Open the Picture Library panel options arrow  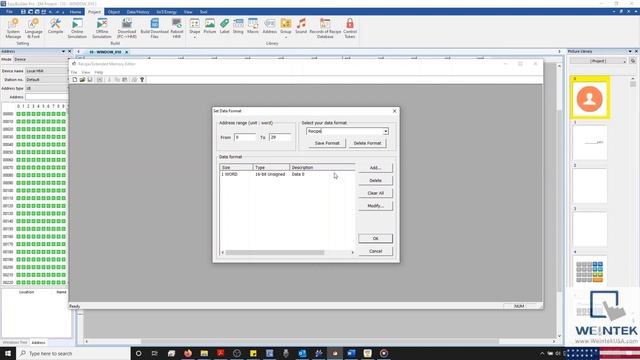(x=630, y=51)
